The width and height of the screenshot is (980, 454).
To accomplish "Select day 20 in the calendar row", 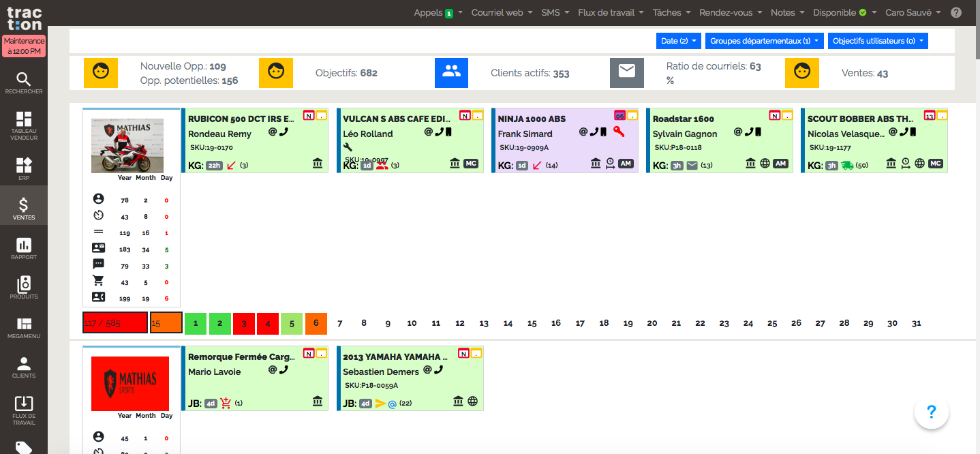I will click(652, 323).
